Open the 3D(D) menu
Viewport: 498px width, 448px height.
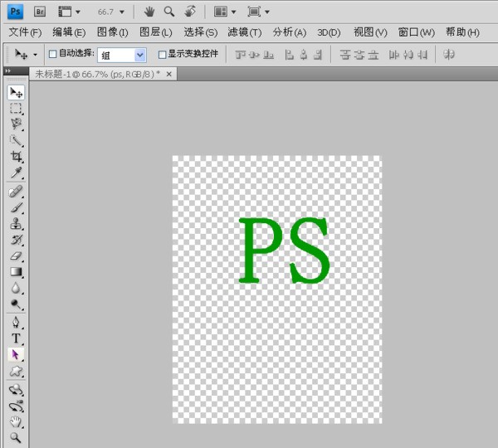pos(329,32)
